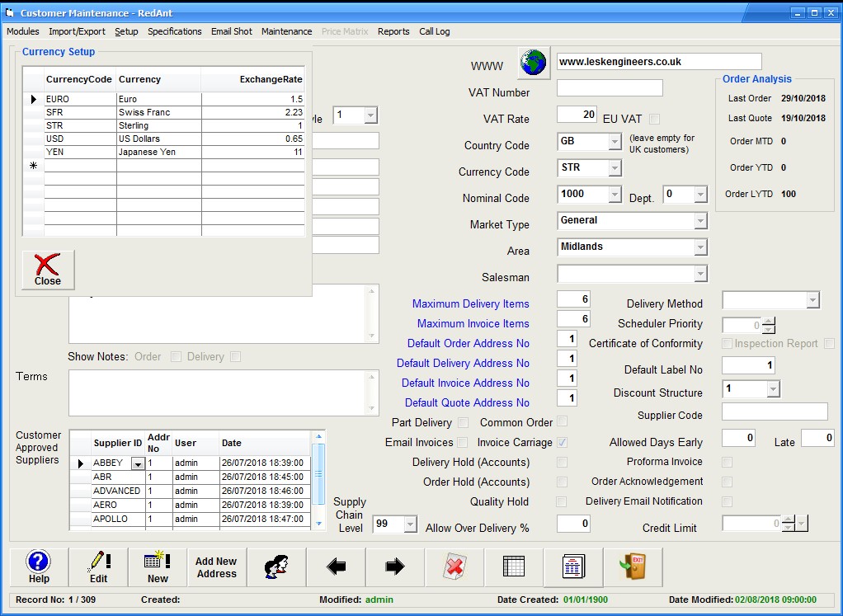Click into the VAT Number field
The image size is (843, 616).
610,88
